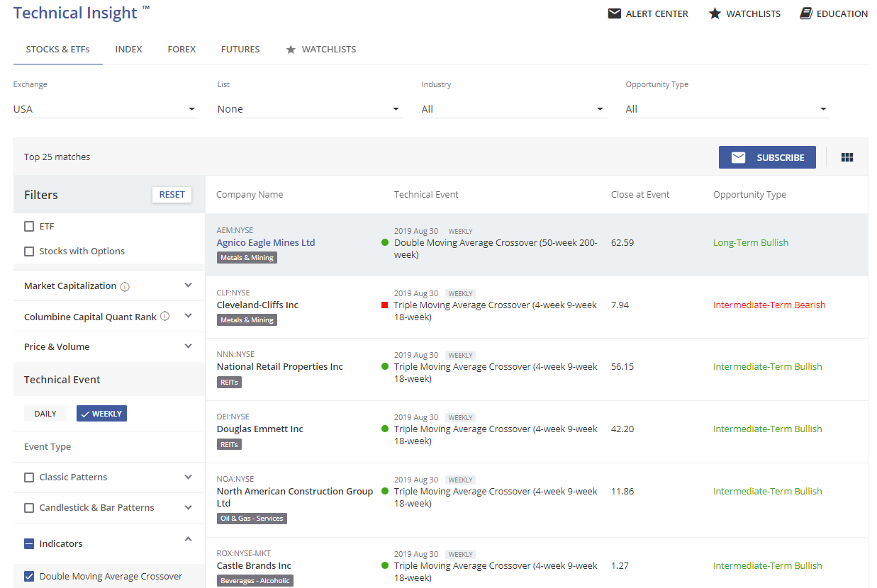Select the DAILY technical event toggle
Screen dimensions: 877x588
tap(45, 414)
